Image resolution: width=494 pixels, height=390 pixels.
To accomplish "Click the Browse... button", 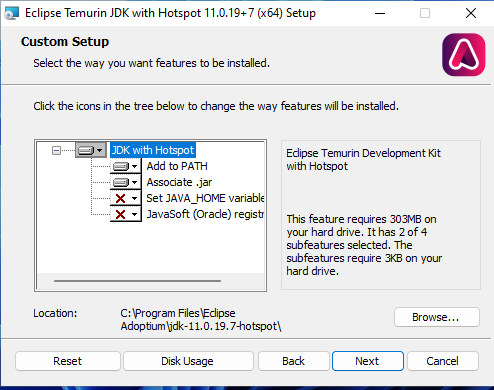I will 437,317.
